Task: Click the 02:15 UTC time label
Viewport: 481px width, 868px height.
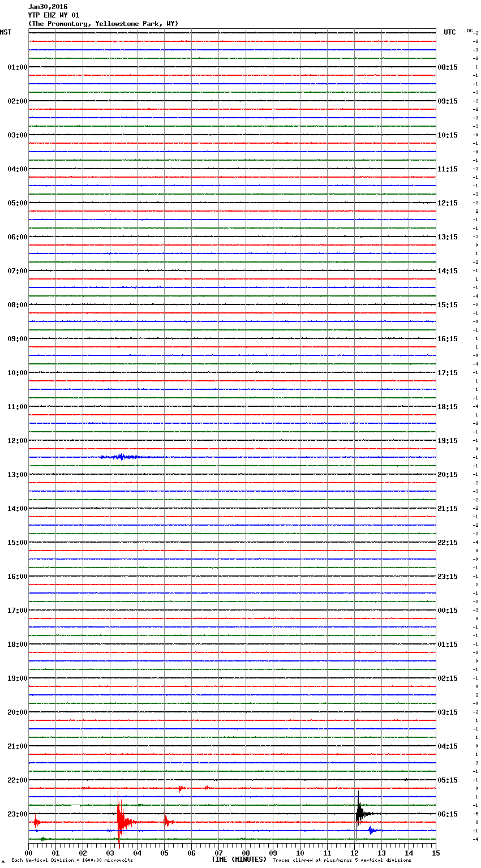Action: (448, 678)
